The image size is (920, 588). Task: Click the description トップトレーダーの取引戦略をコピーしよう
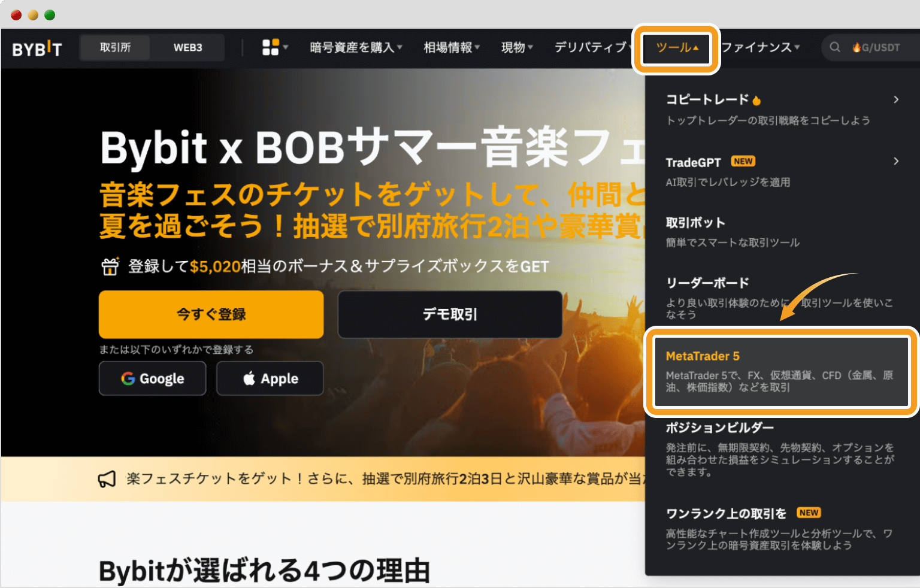point(768,120)
